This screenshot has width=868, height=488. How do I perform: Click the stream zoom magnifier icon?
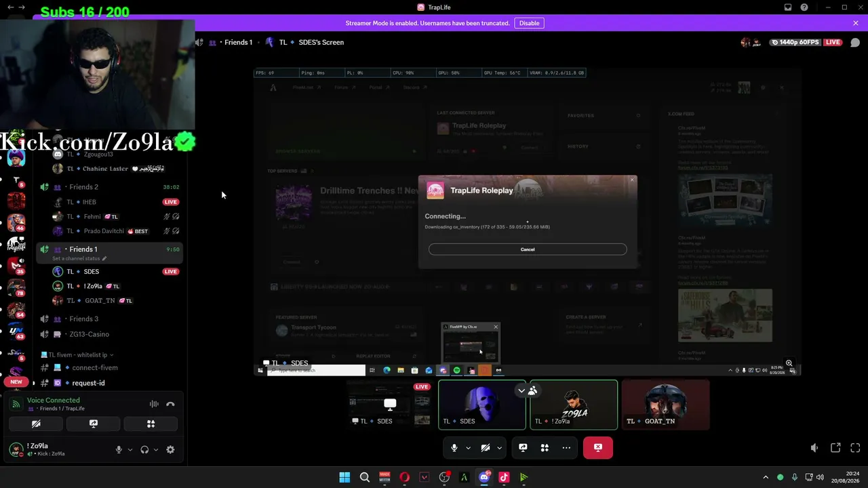[x=789, y=363]
